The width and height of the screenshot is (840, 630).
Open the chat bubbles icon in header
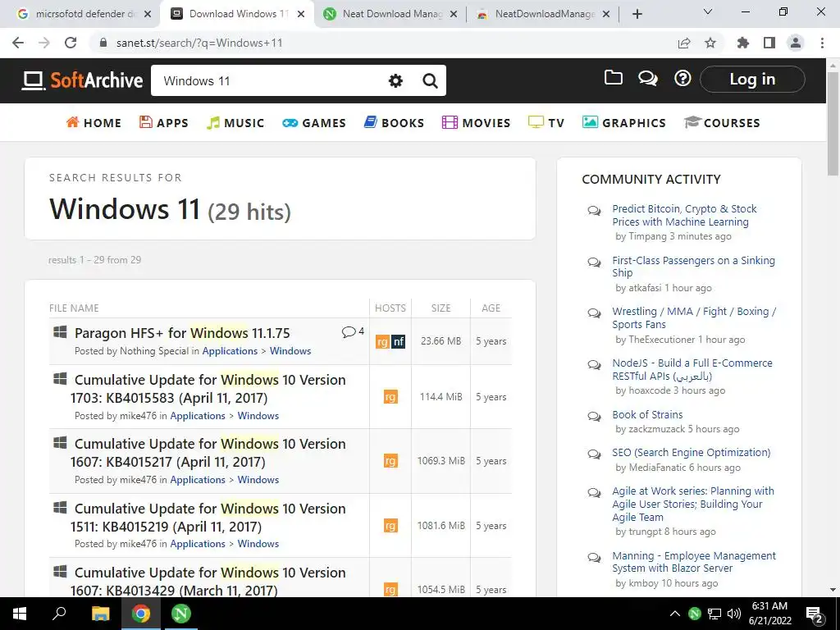648,79
